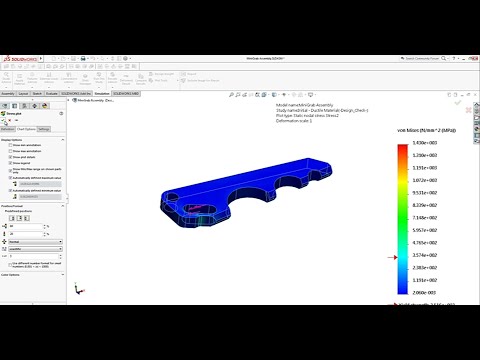Click the search magnifier next to Search Community Forum

point(443,58)
